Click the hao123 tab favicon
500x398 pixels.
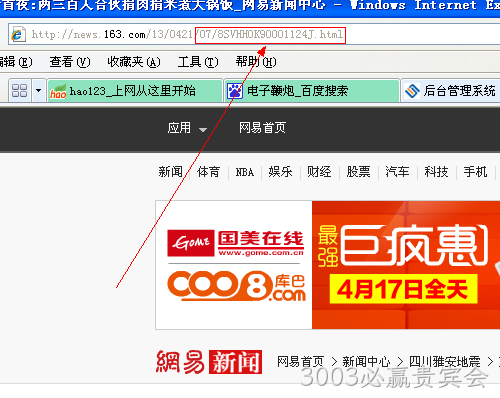(x=58, y=91)
